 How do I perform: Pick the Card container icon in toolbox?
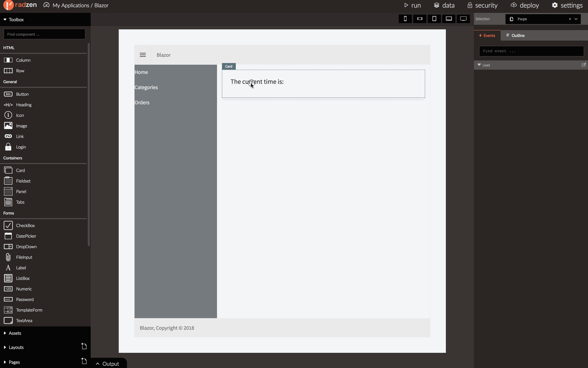(8, 170)
